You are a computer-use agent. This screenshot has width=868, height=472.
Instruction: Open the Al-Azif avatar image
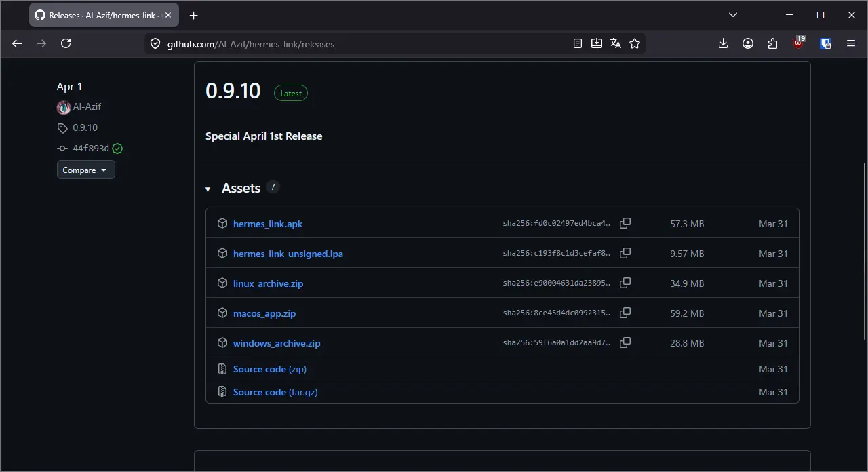click(64, 107)
